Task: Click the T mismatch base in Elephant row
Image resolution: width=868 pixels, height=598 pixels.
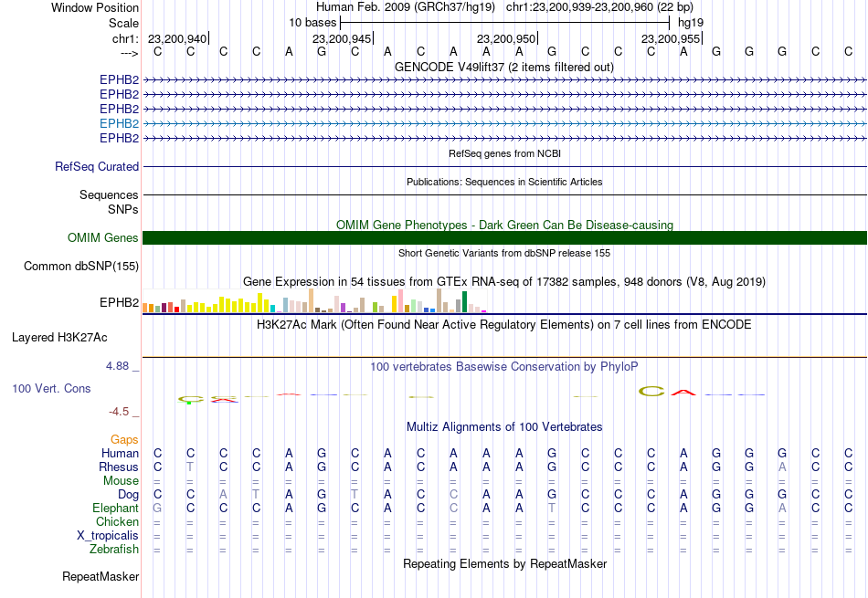Action: click(551, 508)
